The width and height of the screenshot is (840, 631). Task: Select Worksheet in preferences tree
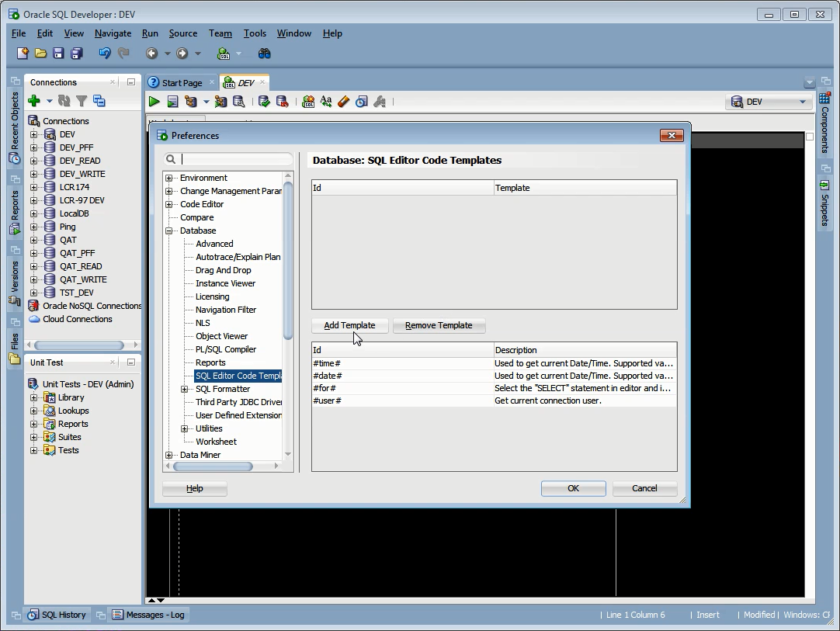click(x=216, y=442)
